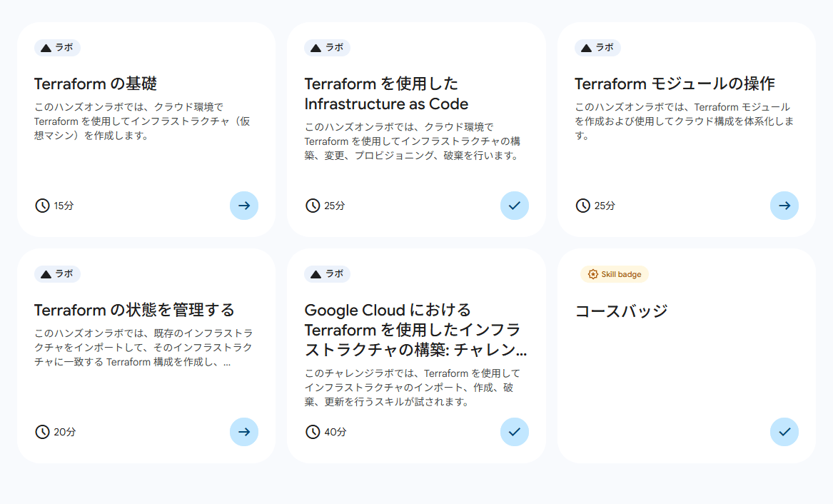
Task: Click 25分 on Infrastructure as Code card
Action: point(335,206)
